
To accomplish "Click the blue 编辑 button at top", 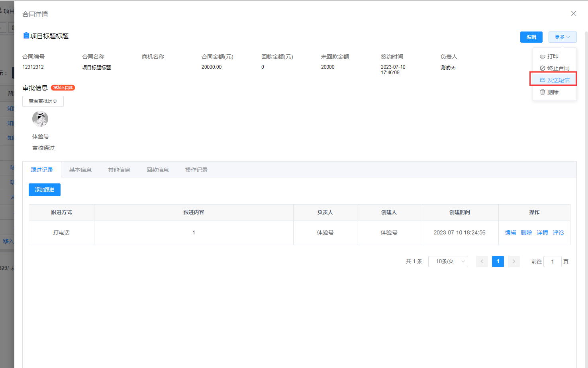I will point(531,37).
